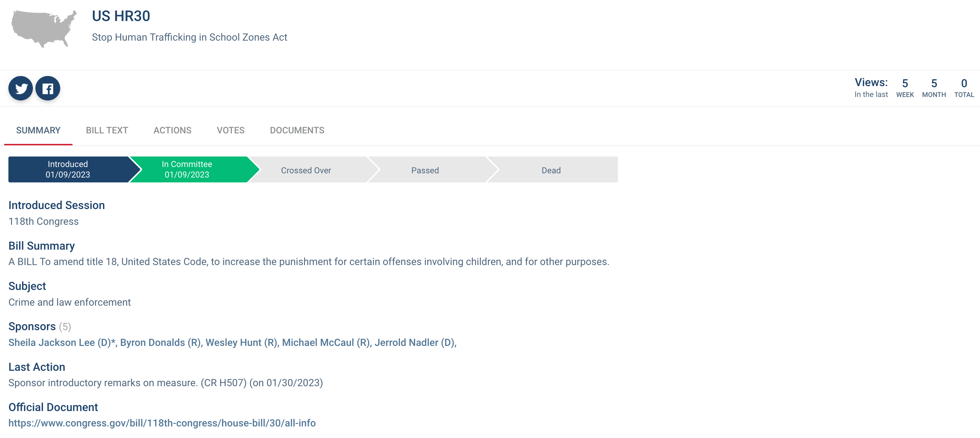Open the Bill Text tab
Image resolution: width=980 pixels, height=438 pixels.
tap(107, 130)
